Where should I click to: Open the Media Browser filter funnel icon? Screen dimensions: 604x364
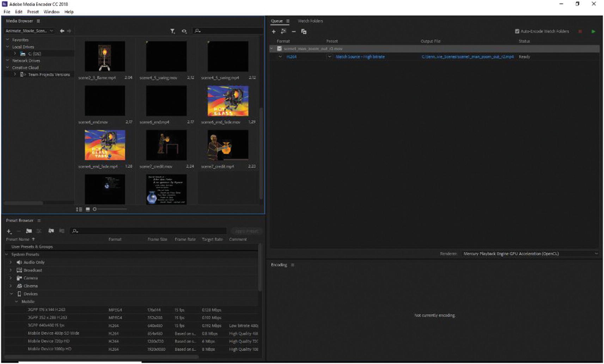[x=172, y=31]
